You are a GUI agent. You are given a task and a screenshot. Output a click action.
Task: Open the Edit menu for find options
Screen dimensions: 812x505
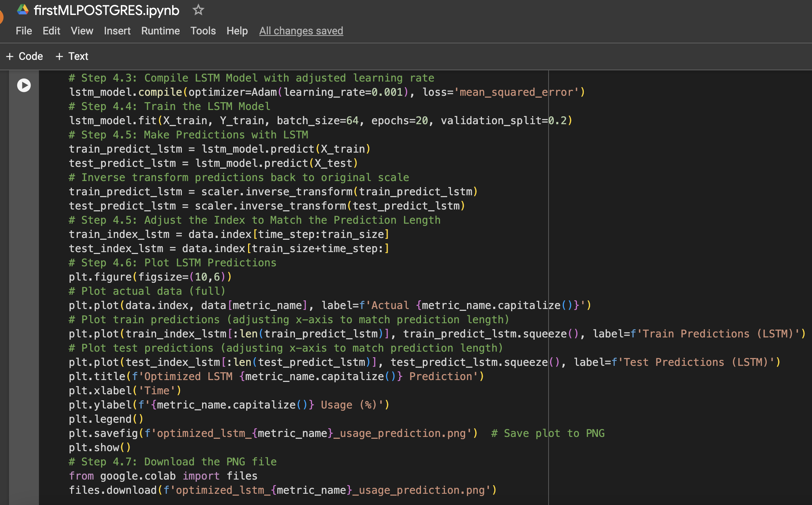[51, 31]
